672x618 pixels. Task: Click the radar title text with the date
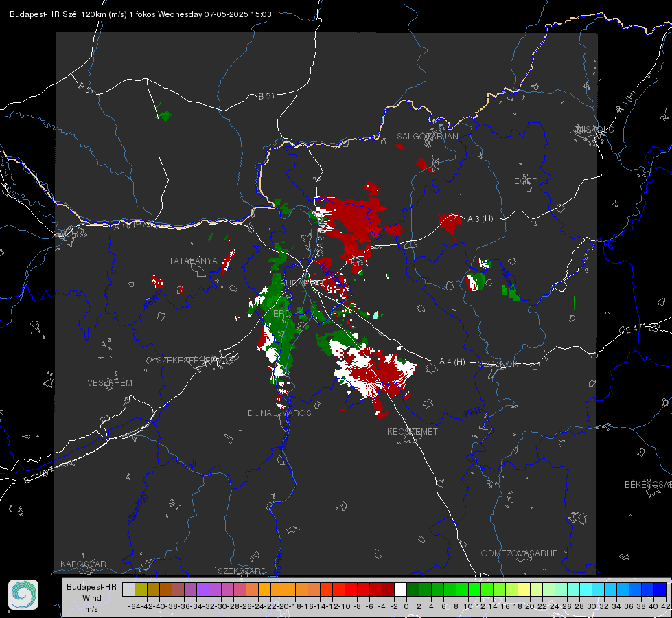point(141,14)
